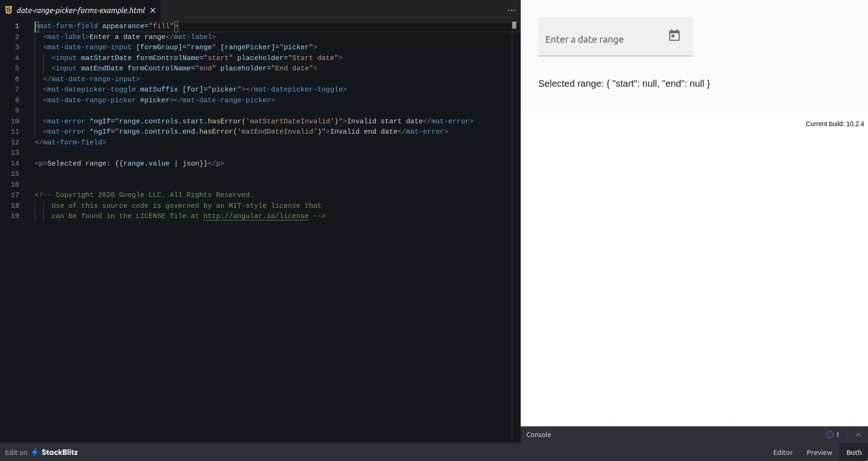
Task: Click line number 1 in the gutter
Action: (17, 26)
